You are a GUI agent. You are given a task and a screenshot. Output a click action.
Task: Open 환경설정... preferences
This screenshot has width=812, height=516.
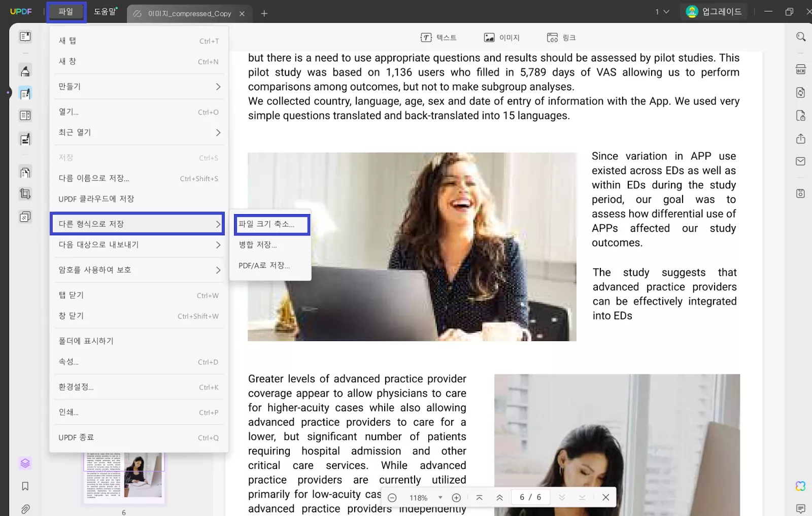139,387
